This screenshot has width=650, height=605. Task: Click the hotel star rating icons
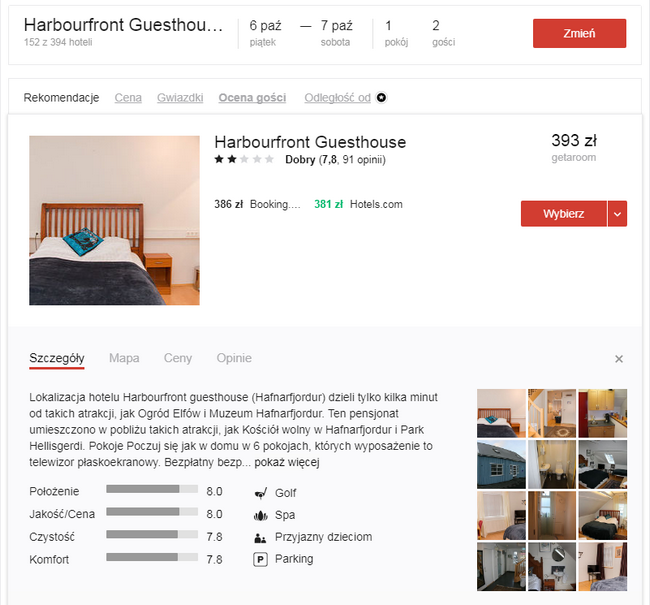243,159
